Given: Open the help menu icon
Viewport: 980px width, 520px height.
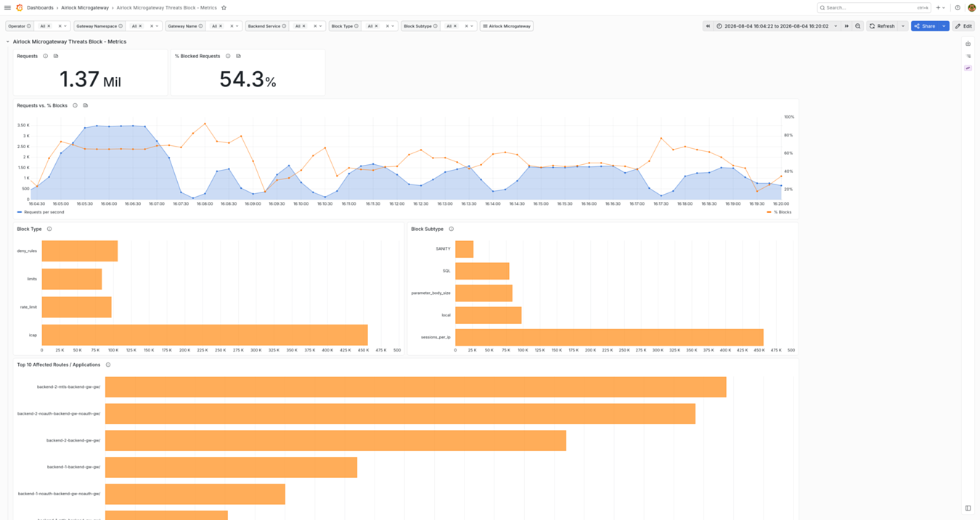Looking at the screenshot, I should 957,8.
